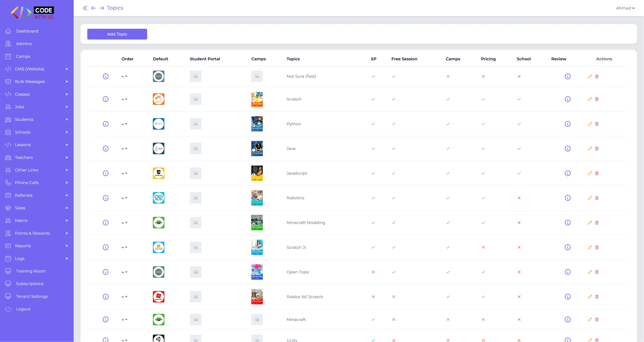644x342 pixels.
Task: Expand the CMS (Website) sidebar menu
Action: pos(37,69)
